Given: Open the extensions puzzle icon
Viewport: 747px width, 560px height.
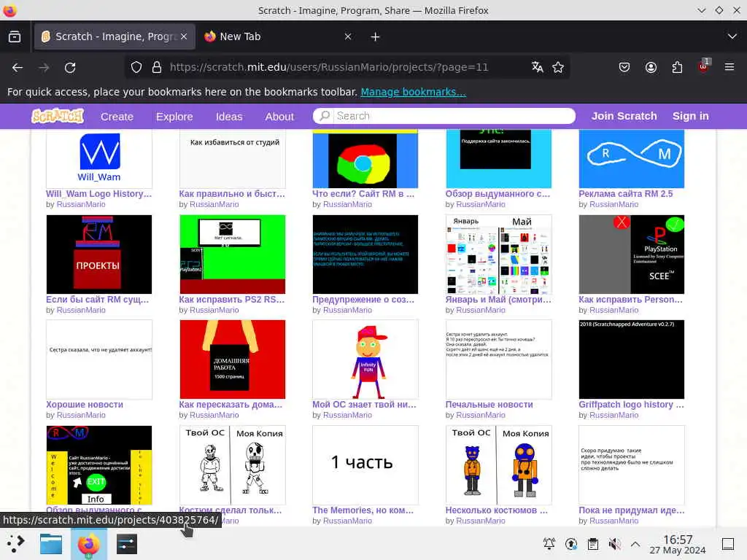Looking at the screenshot, I should point(677,67).
